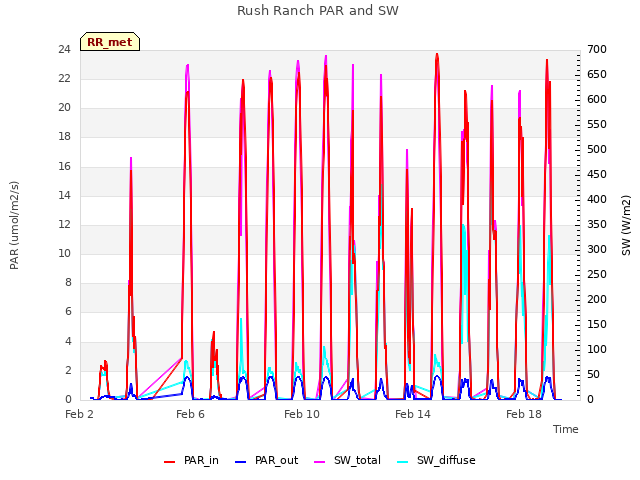Click the 24 value on left axis
The height and width of the screenshot is (480, 640).
pyautogui.click(x=64, y=50)
